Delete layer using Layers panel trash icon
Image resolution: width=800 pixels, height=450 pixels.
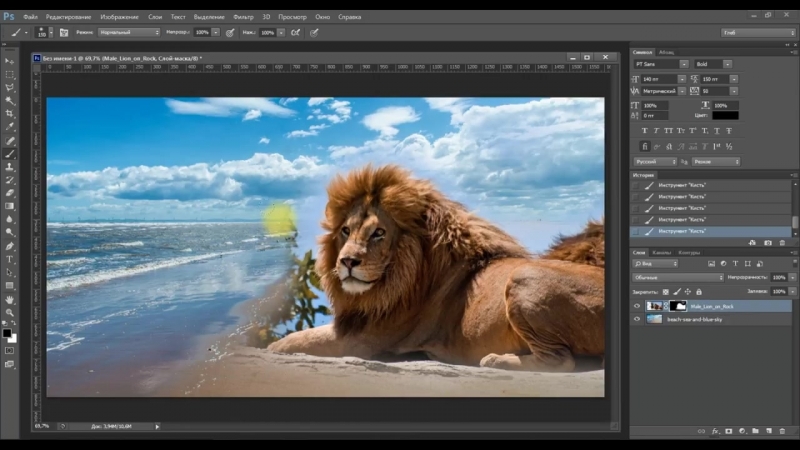pos(782,431)
